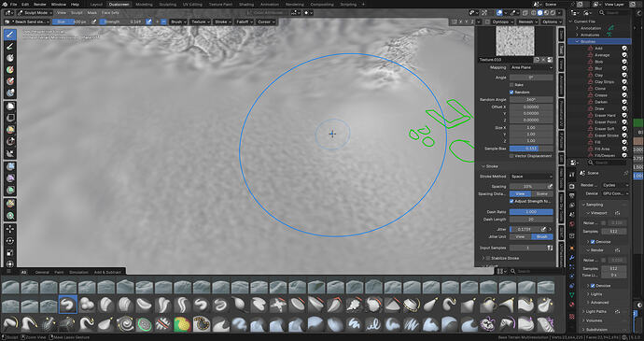The width and height of the screenshot is (644, 341).
Task: Select the Move tool in left toolbar
Action: coord(10,229)
